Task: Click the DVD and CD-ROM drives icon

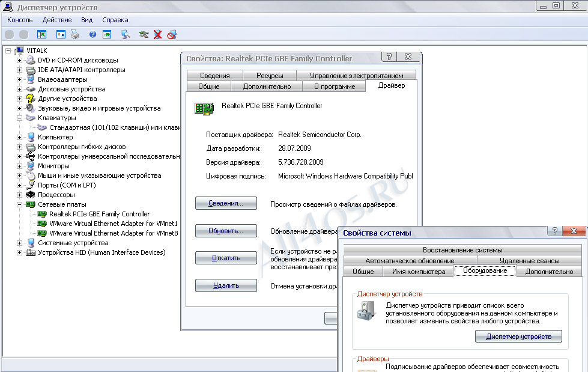Action: coord(31,60)
